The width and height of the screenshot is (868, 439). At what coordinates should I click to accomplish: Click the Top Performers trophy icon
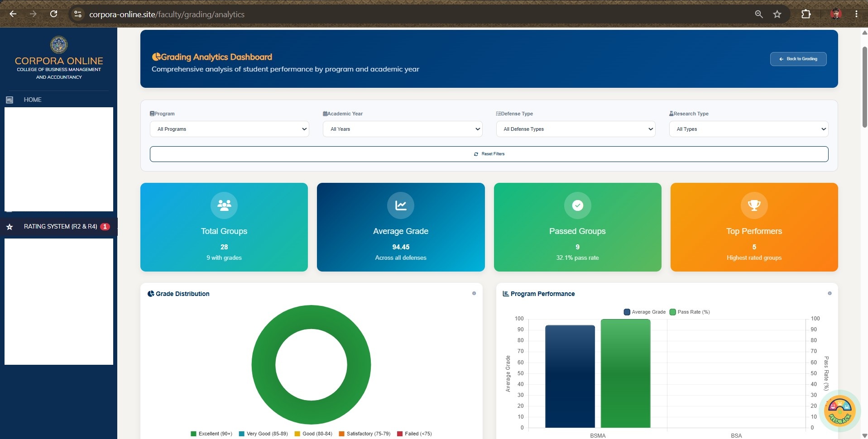pyautogui.click(x=754, y=205)
